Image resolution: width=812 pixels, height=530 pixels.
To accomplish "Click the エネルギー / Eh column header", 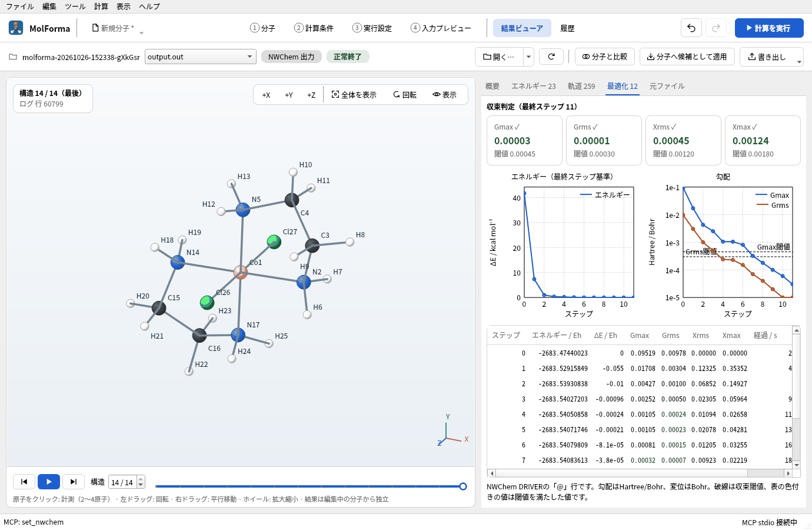I will click(557, 335).
